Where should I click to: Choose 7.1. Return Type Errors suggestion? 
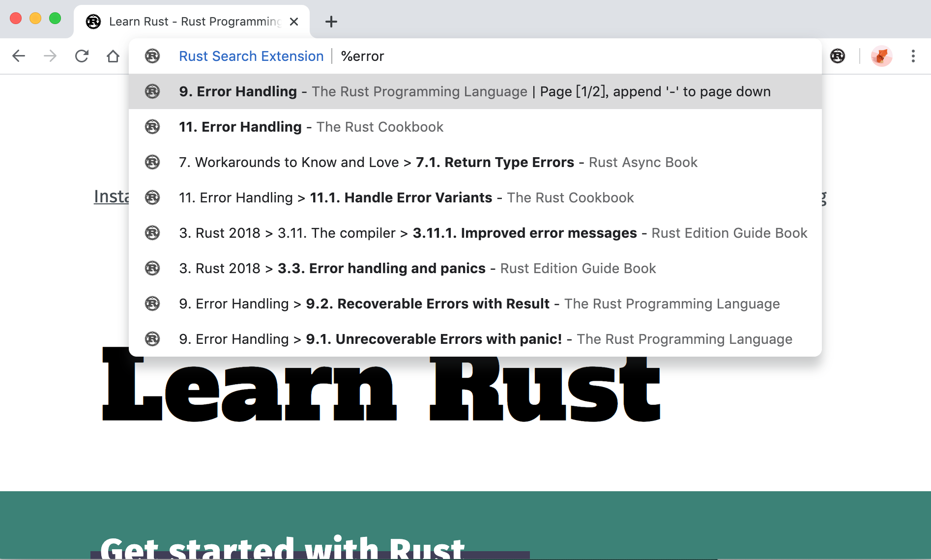475,162
